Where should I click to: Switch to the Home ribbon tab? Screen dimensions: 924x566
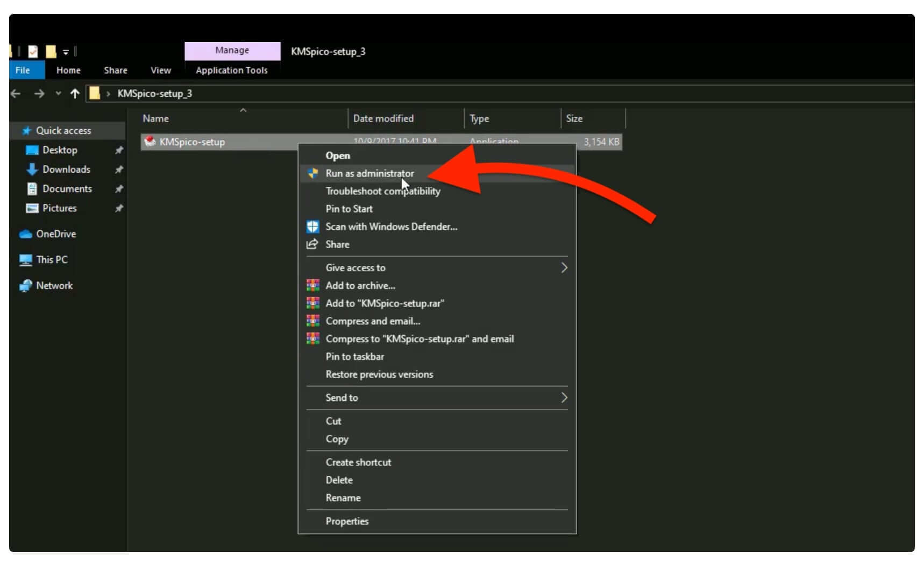(68, 70)
